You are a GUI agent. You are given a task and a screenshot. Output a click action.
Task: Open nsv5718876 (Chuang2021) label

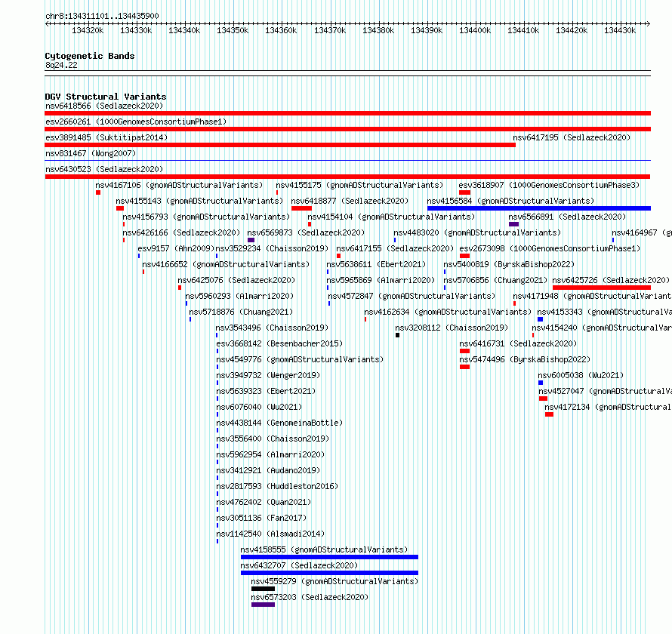coord(241,312)
